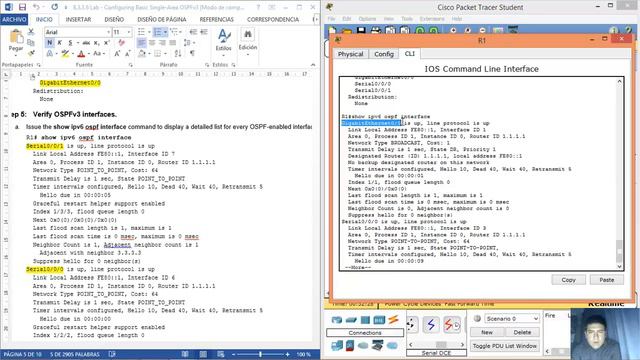Zoom in on Packet Tracer workspace

coord(453,31)
